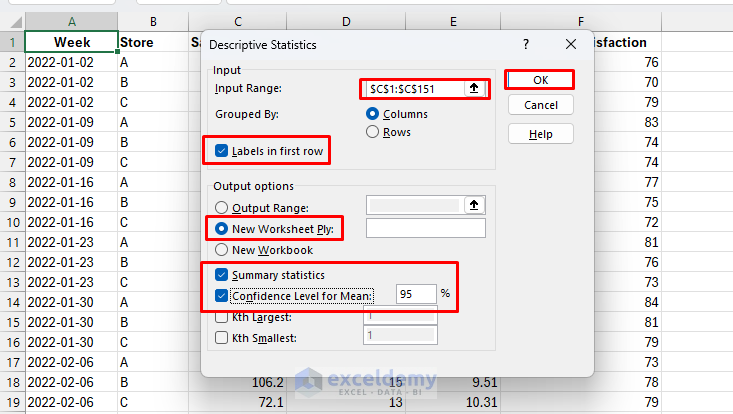Screen dimensions: 733x414
Task: Click cell A5 with date 2022-01-09
Action: [71, 122]
